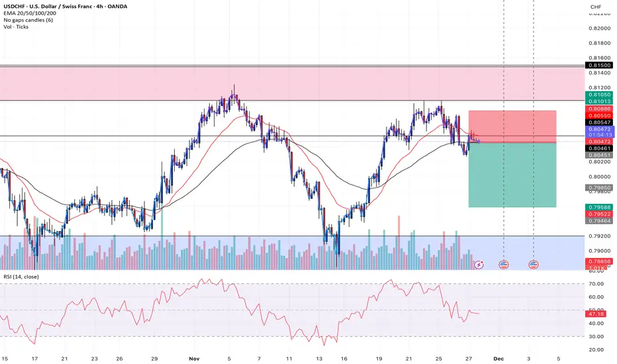Image resolution: width=617 pixels, height=364 pixels.
Task: Click the RSI (14, close) legend
Action: [21, 277]
